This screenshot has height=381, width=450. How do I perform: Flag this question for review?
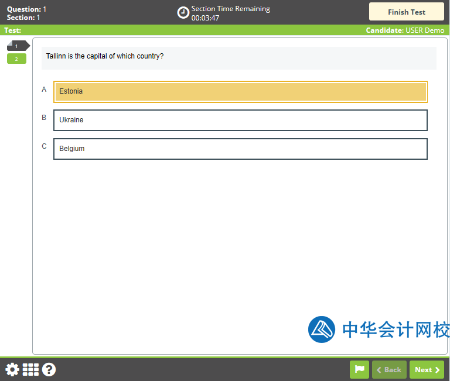click(x=359, y=370)
